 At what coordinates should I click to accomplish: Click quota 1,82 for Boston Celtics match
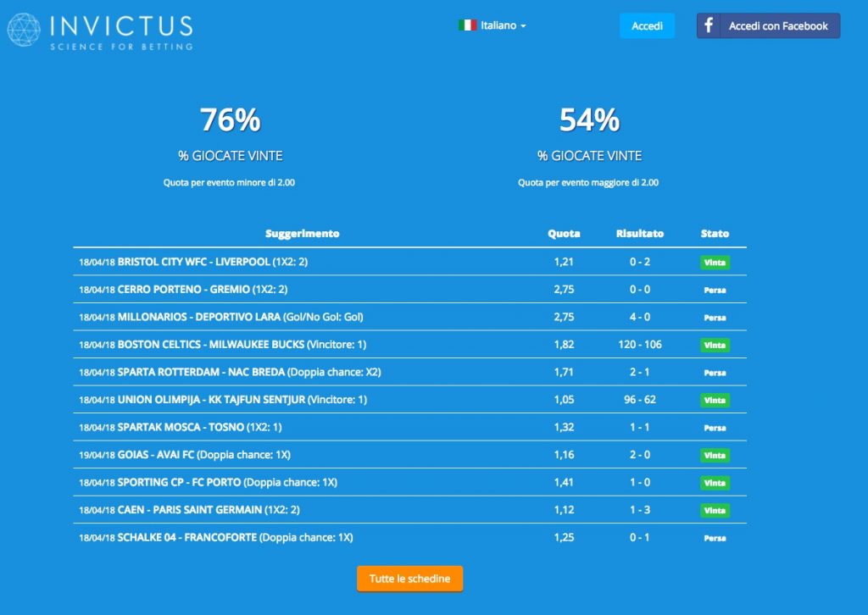564,345
